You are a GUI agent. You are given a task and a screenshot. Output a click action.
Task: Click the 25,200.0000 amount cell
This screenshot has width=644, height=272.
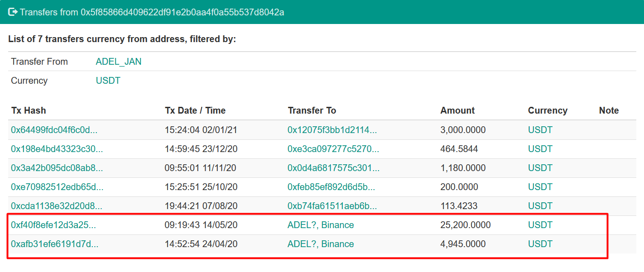465,225
